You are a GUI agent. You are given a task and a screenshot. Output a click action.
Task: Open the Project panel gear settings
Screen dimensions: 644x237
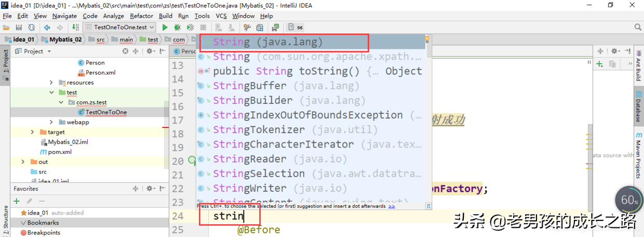[x=150, y=51]
